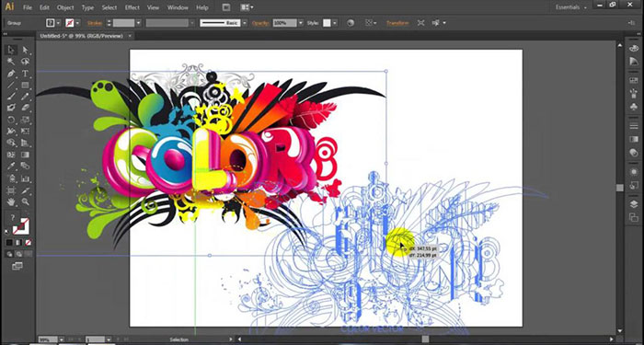Open Opacity value dropdown

click(x=300, y=23)
